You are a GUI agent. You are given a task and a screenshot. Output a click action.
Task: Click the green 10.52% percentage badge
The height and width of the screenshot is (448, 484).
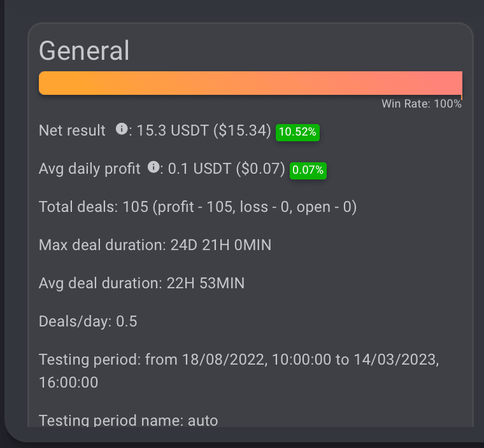(297, 132)
